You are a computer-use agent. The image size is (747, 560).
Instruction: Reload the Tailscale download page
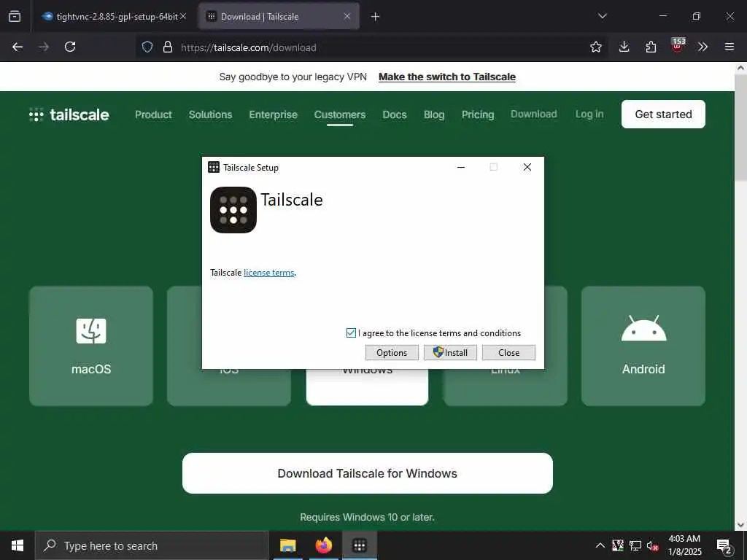70,47
